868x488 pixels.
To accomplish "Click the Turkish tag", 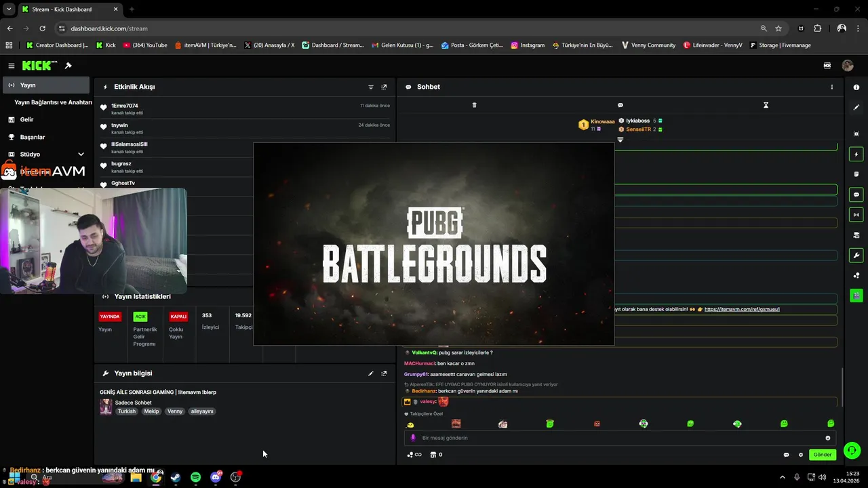I will [x=127, y=411].
